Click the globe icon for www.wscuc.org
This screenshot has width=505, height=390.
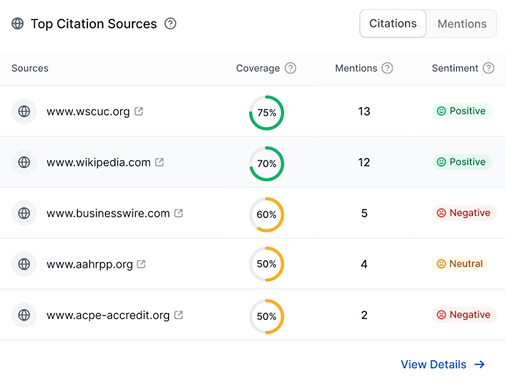[24, 111]
